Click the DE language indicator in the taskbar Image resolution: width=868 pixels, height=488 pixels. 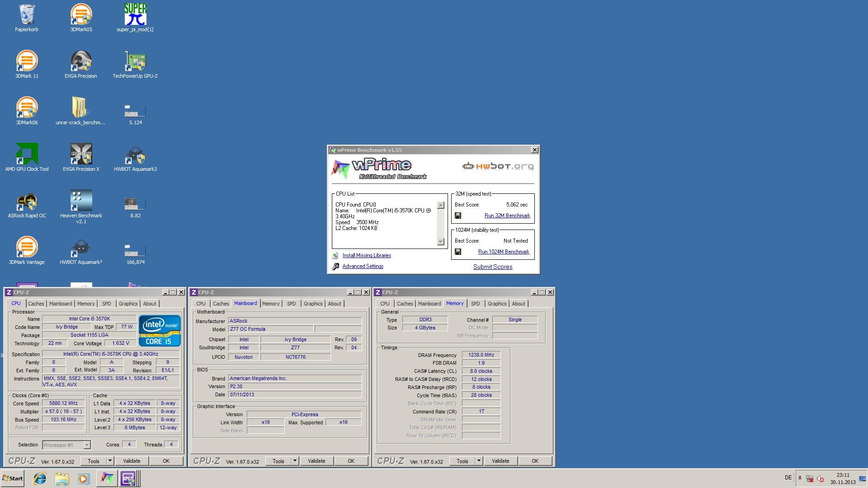(788, 478)
